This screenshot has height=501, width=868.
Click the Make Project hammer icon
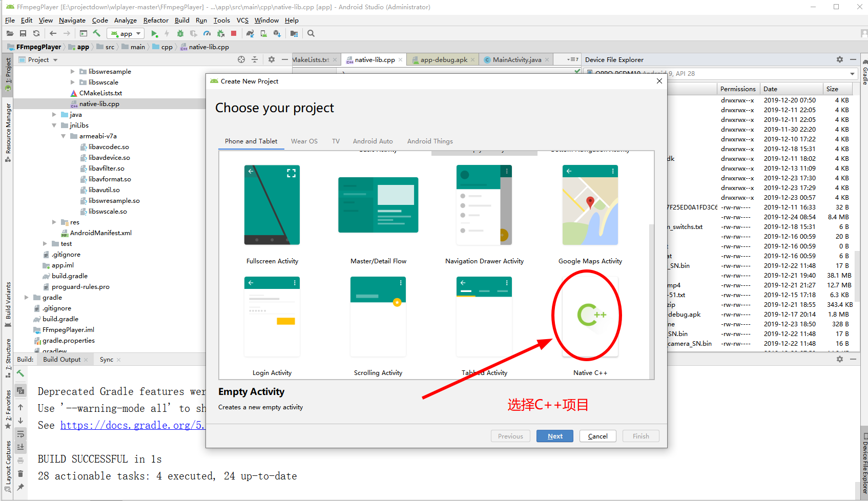[x=96, y=34]
